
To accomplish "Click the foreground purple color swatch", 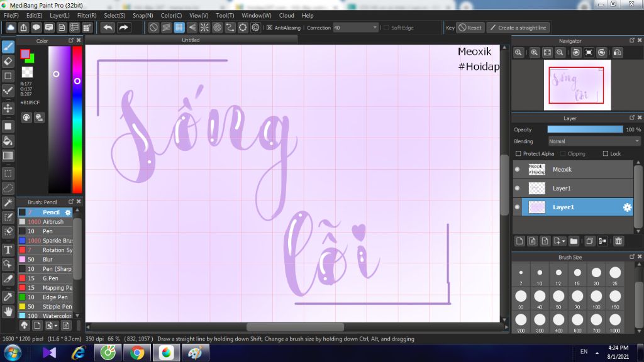I will pyautogui.click(x=25, y=54).
